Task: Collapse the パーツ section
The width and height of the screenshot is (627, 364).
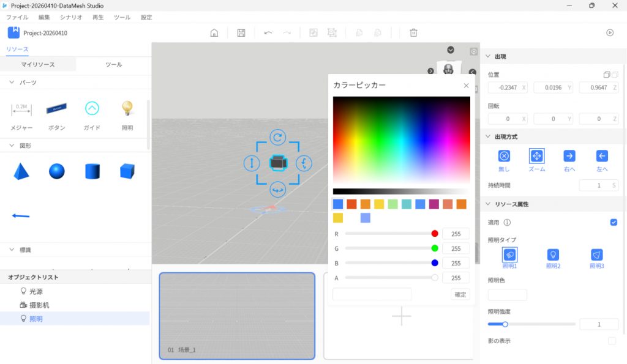Action: 12,83
